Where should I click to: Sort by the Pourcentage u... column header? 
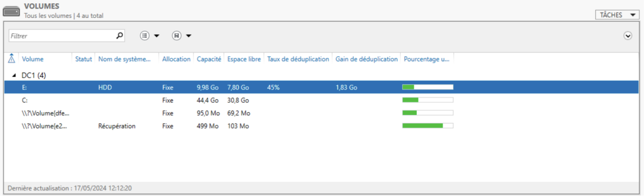[427, 59]
